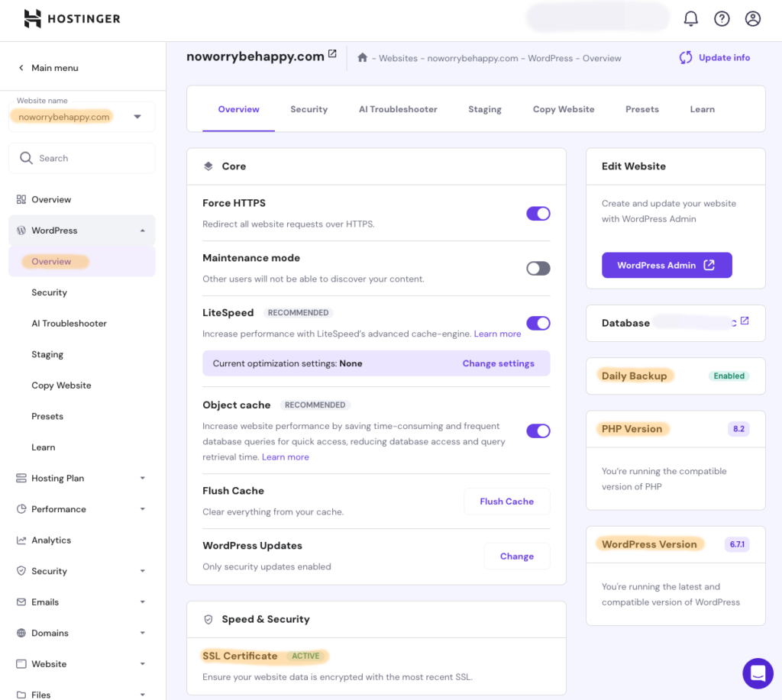
Task: Click the Website window icon in the sidebar
Action: coord(21,663)
